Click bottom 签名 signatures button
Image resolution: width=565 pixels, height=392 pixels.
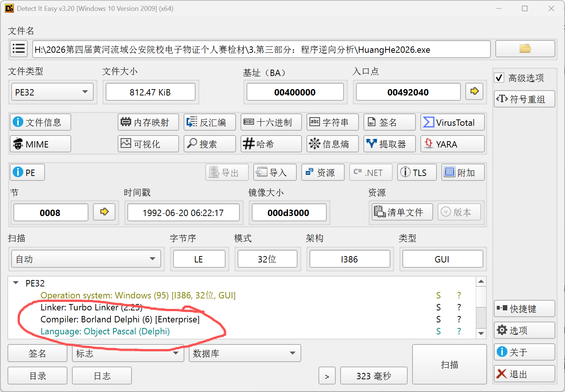click(x=37, y=353)
